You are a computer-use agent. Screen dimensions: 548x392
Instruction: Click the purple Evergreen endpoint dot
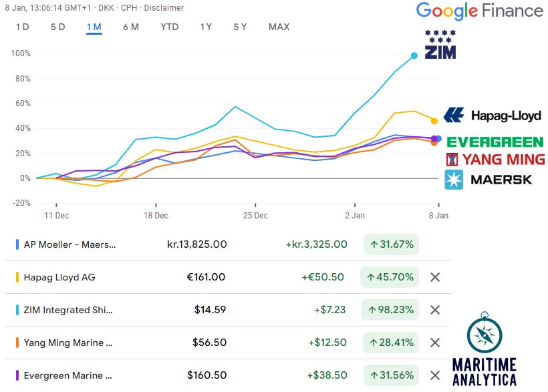[434, 139]
